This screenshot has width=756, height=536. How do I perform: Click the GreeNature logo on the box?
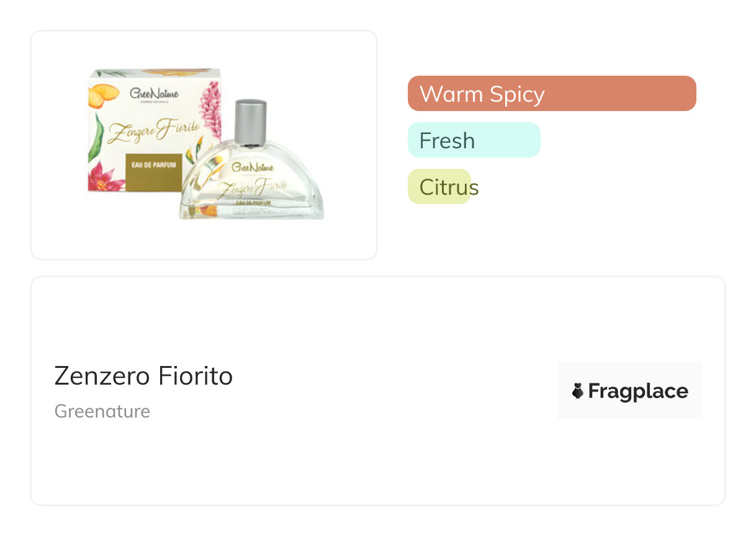154,94
